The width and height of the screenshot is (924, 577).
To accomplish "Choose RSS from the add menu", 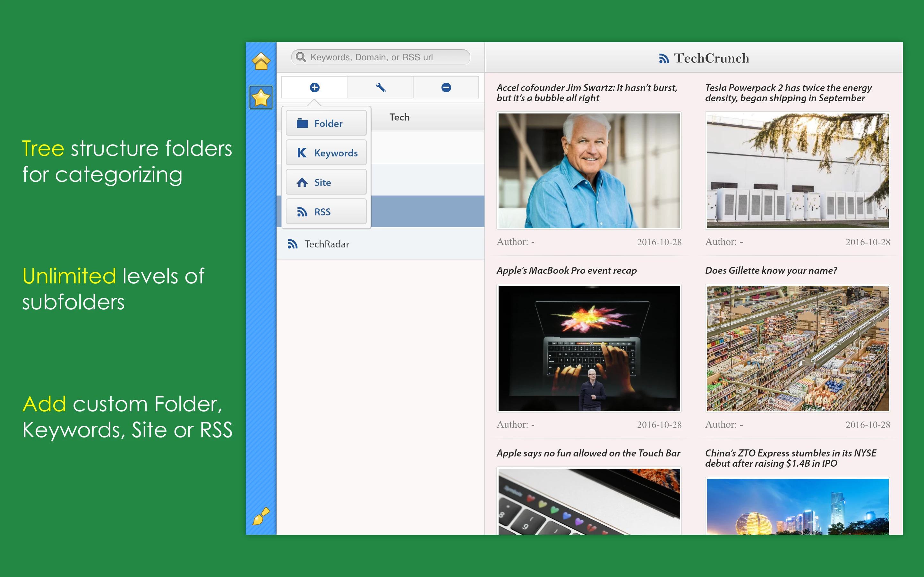I will (x=326, y=212).
